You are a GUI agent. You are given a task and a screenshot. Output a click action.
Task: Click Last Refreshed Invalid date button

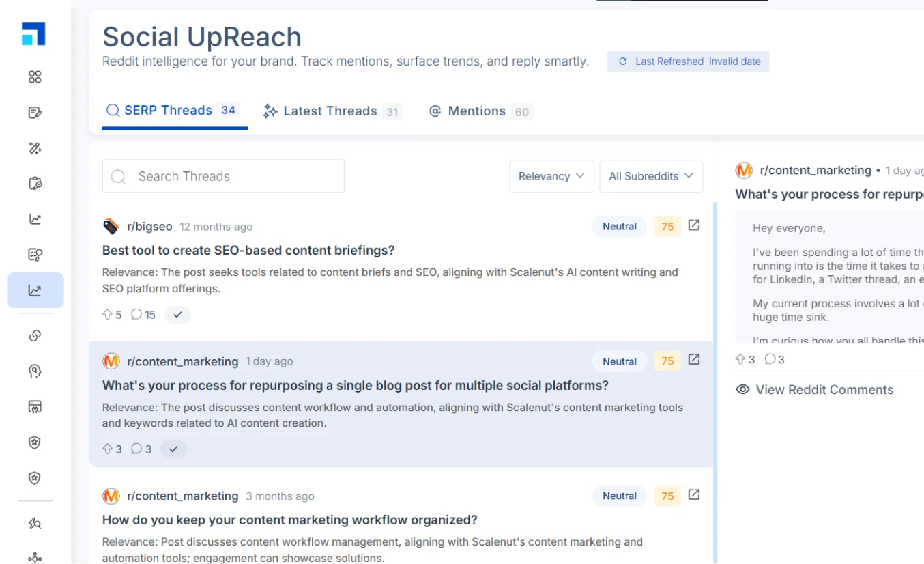click(x=688, y=61)
